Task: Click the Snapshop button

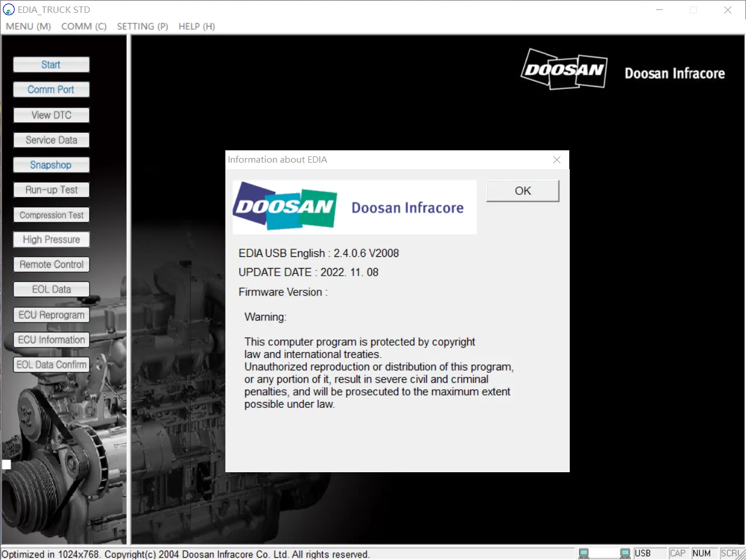Action: (51, 165)
